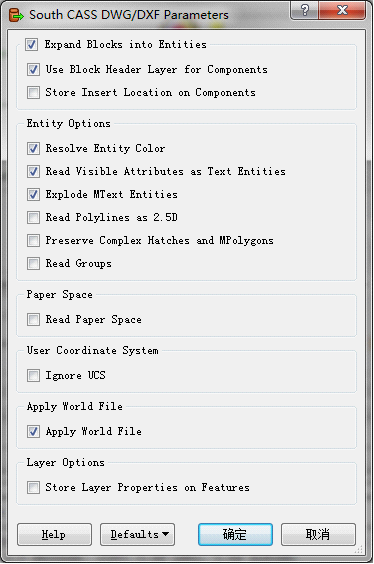Check Read Paper Space option
The image size is (374, 564).
coord(33,319)
